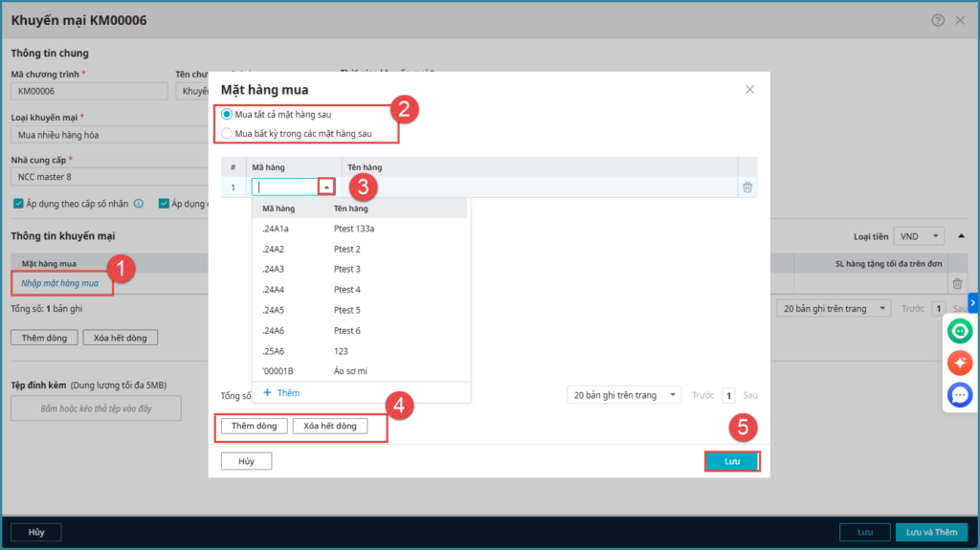Viewport: 980px width, 550px height.
Task: Click Trước pagination link in dialog
Action: tap(702, 395)
